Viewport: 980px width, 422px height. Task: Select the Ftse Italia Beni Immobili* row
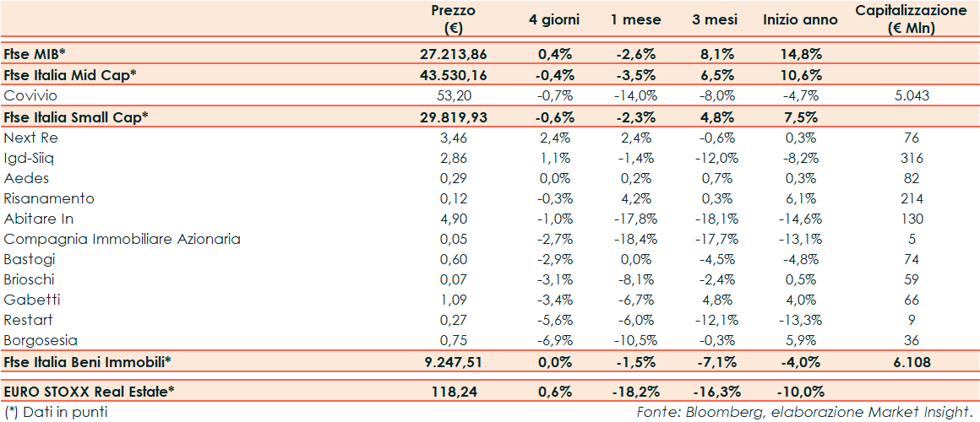click(88, 362)
